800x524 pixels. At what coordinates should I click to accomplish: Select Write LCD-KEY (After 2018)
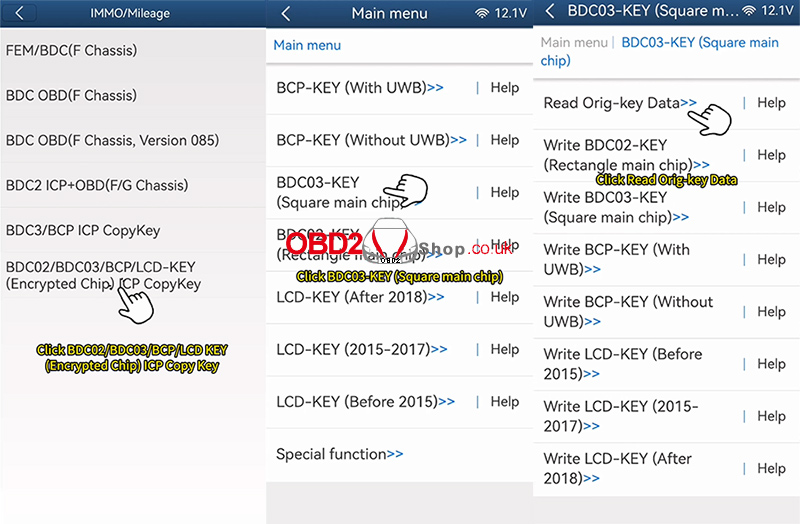pyautogui.click(x=617, y=468)
